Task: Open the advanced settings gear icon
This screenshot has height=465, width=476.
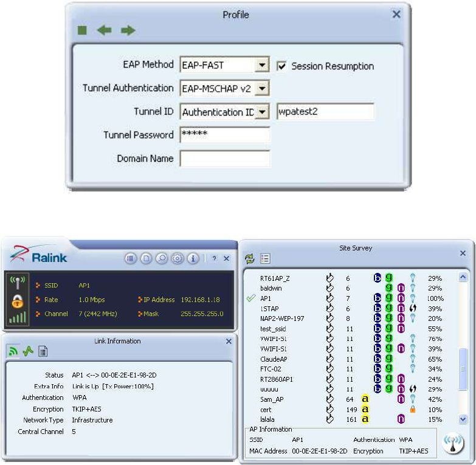Action: pyautogui.click(x=178, y=258)
